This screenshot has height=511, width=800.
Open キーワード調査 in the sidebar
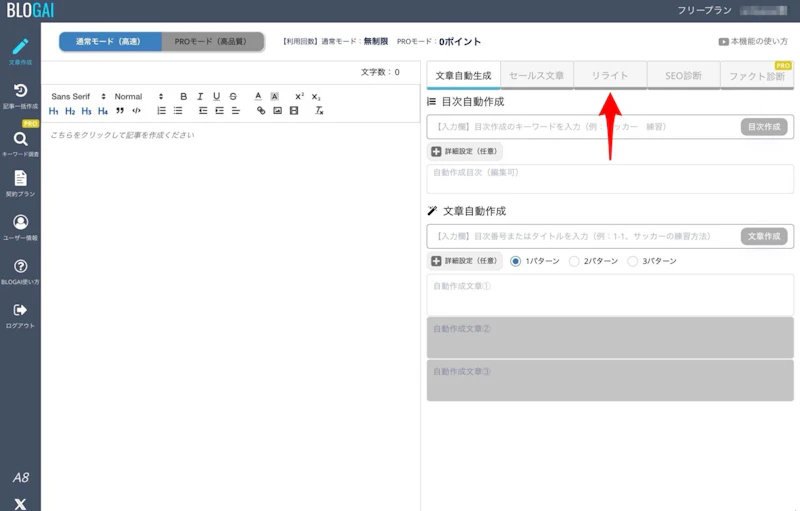click(x=20, y=144)
